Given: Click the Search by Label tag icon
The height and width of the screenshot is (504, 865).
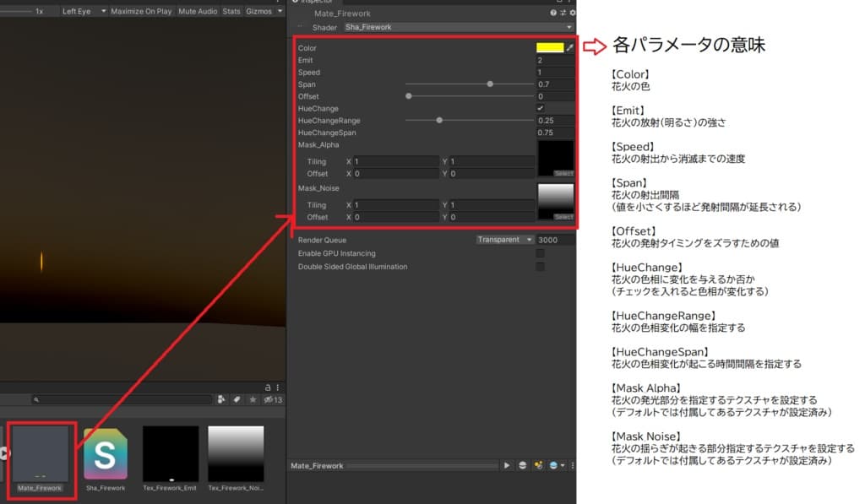Looking at the screenshot, I should [x=237, y=399].
